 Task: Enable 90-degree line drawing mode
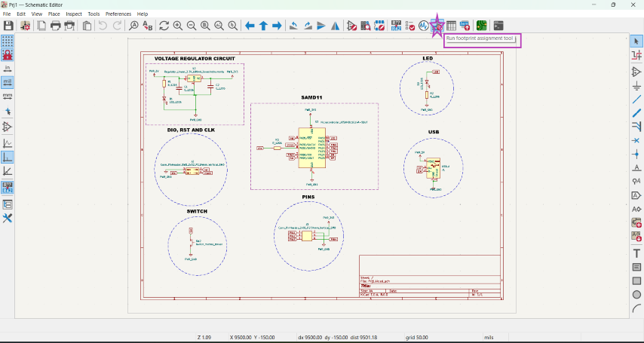tap(8, 157)
